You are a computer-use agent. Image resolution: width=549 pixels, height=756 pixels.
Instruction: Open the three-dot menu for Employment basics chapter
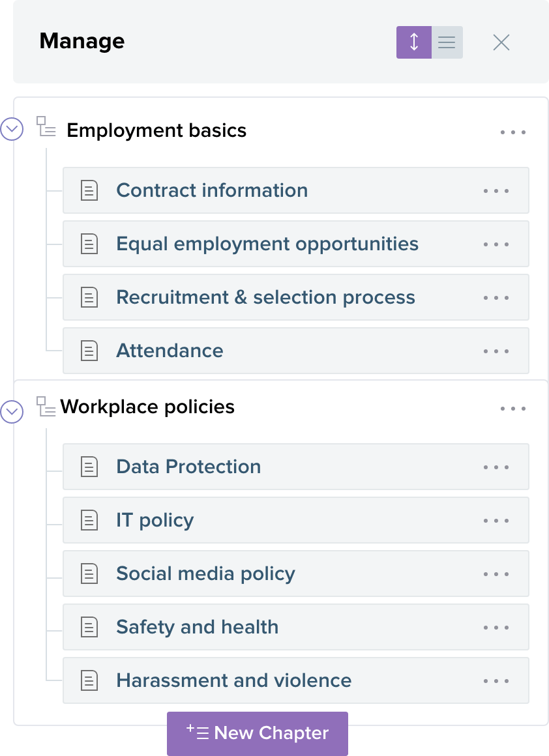513,132
